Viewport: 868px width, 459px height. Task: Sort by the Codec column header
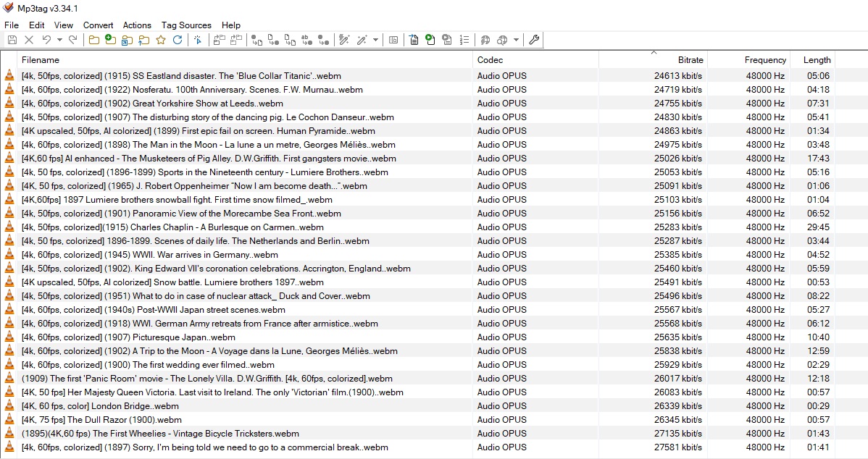[536, 59]
